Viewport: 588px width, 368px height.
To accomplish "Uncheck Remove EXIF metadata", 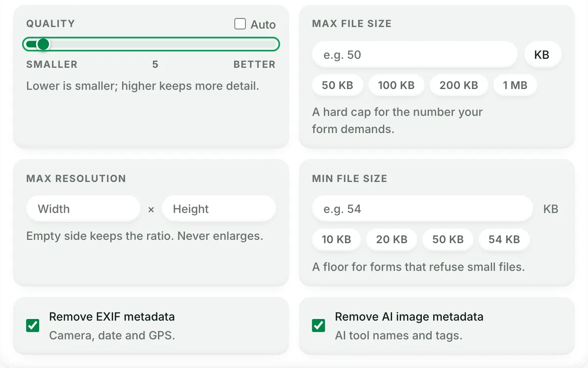I will click(x=33, y=325).
